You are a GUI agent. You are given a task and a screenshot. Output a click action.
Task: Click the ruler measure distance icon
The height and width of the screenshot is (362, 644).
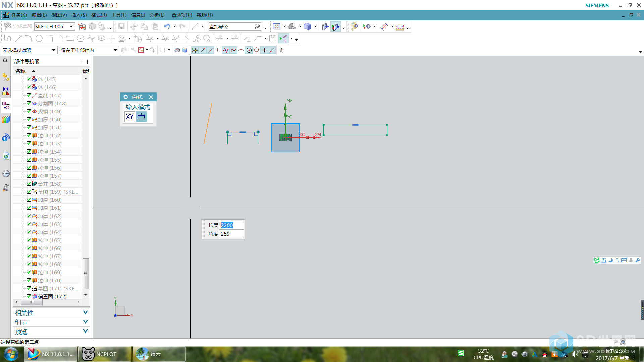[x=399, y=26]
